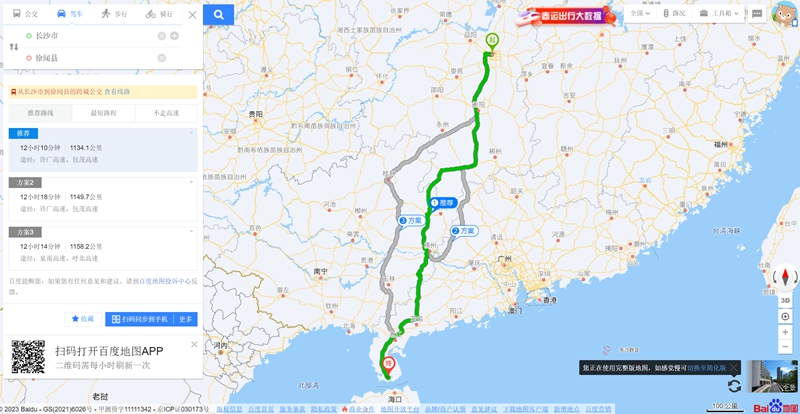
Task: Toggle the 路况 traffic layer
Action: tap(674, 14)
